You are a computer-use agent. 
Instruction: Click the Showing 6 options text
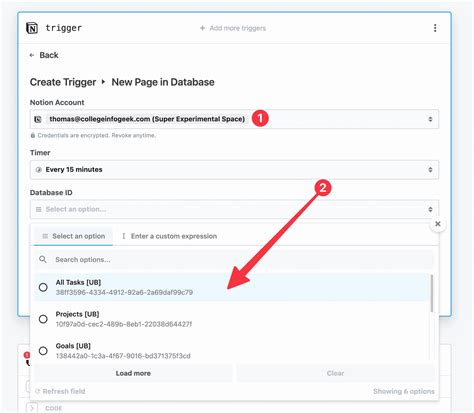404,391
